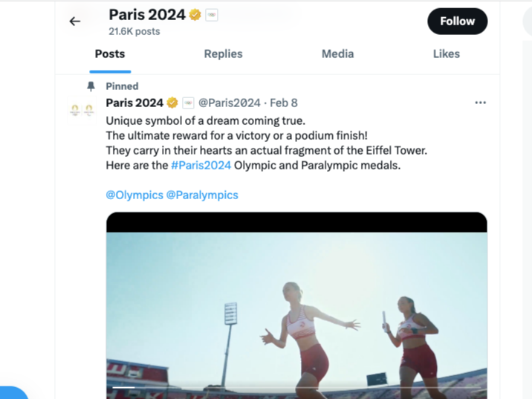
Task: Go to the @Paralympics mention
Action: pyautogui.click(x=202, y=195)
